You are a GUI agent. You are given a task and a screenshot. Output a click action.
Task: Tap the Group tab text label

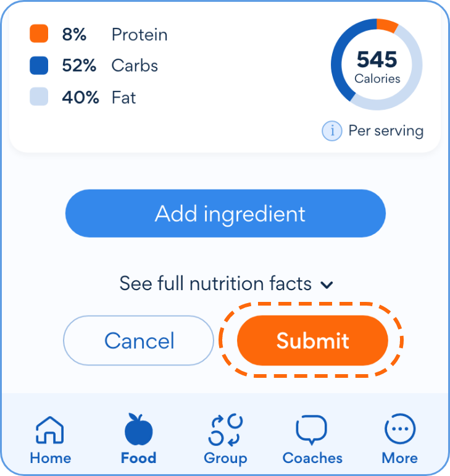pyautogui.click(x=225, y=458)
